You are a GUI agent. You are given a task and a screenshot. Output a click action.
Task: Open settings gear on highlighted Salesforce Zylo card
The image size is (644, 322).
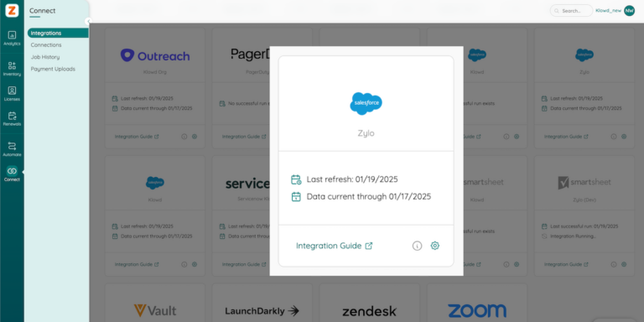435,246
